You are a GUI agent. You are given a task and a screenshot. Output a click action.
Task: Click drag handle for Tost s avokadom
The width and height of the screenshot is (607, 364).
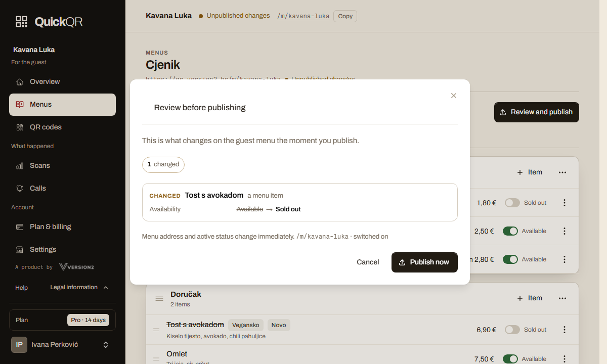coord(156,330)
